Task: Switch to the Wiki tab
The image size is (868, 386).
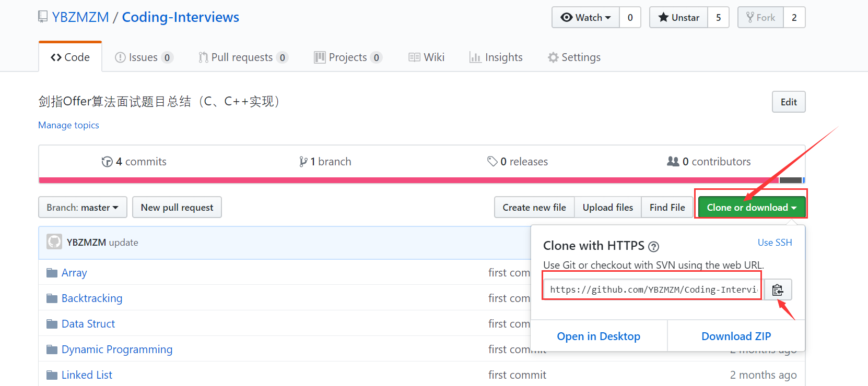Action: click(x=427, y=57)
